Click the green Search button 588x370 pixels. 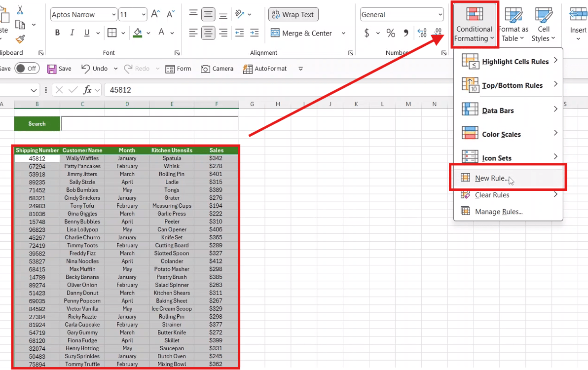pyautogui.click(x=37, y=124)
